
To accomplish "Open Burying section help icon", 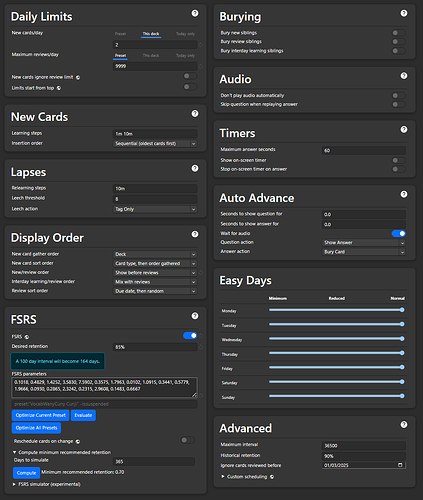I will click(x=404, y=13).
